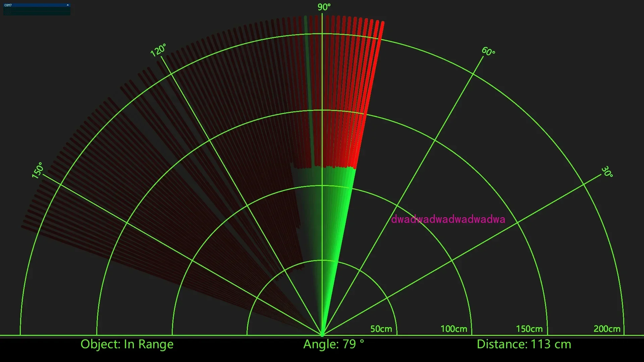Click the 150cm range label
Image resolution: width=644 pixels, height=362 pixels.
tap(529, 329)
